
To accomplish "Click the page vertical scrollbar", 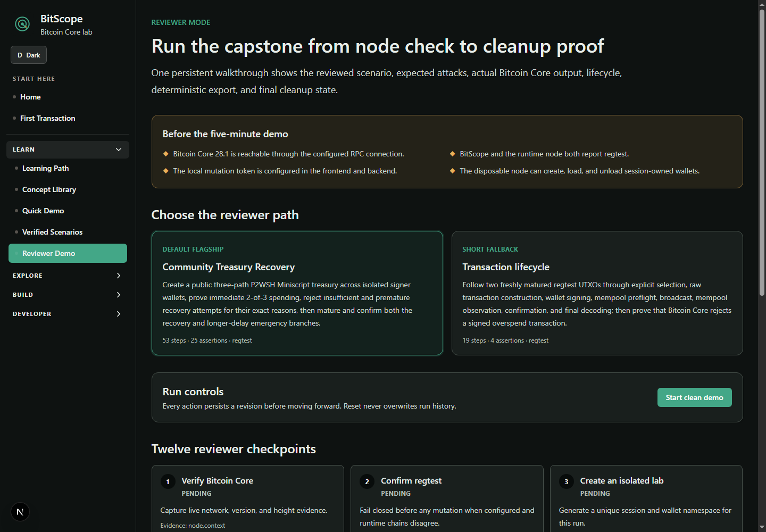I will point(762,153).
